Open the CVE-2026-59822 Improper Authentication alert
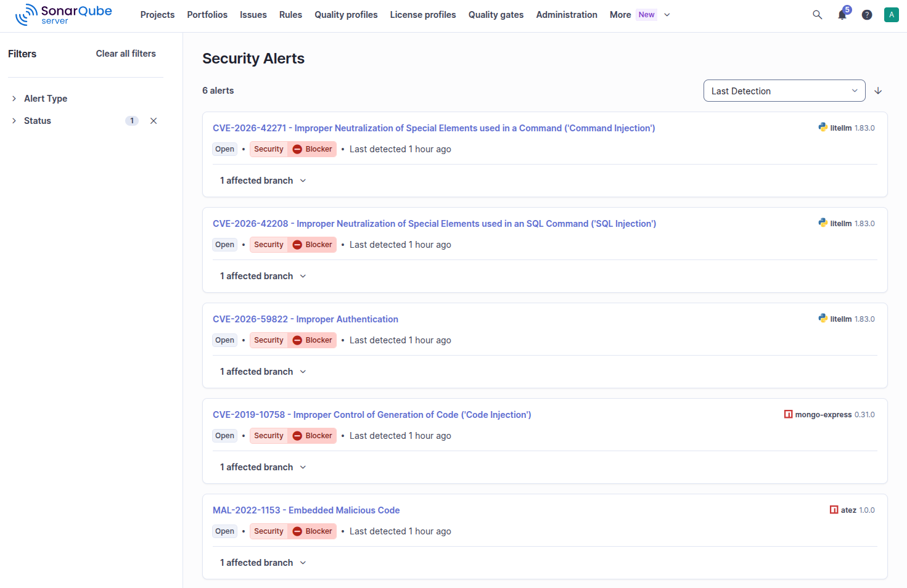This screenshot has width=907, height=588. click(305, 319)
